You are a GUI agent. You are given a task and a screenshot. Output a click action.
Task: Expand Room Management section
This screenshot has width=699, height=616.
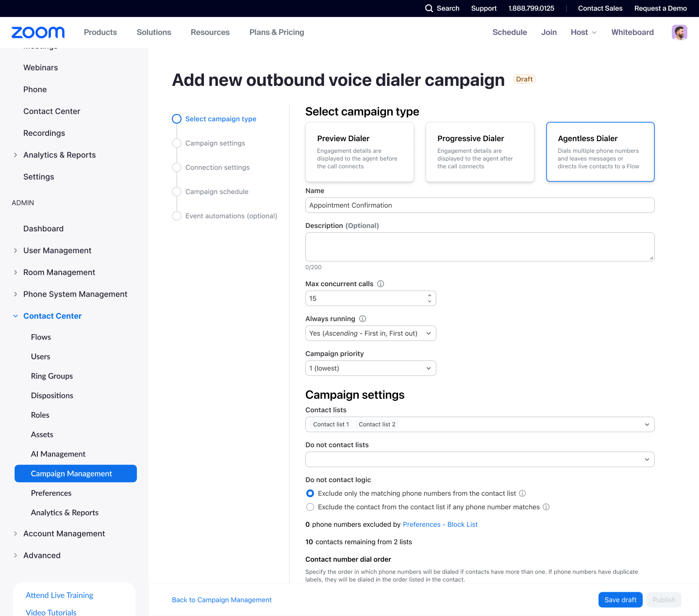click(16, 272)
